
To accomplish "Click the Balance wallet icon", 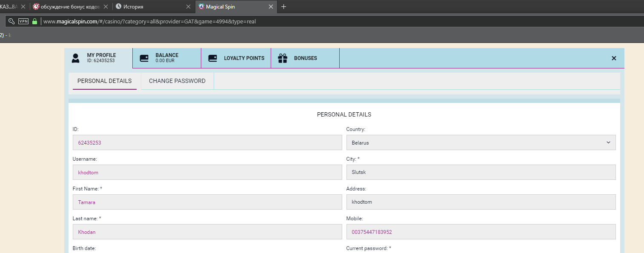I will point(144,58).
